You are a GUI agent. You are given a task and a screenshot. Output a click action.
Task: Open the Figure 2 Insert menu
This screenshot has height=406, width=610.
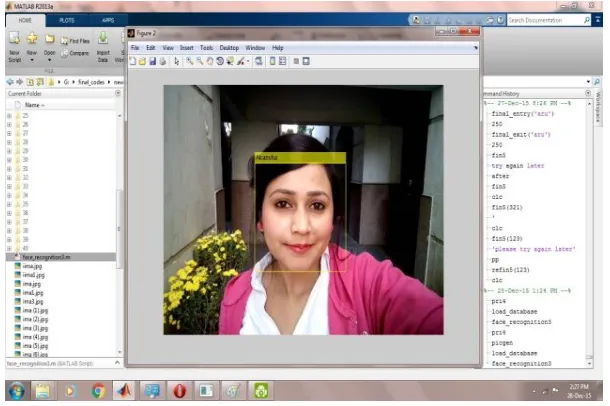coord(186,48)
